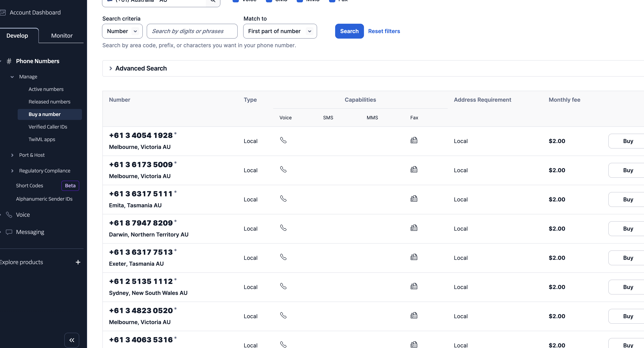The width and height of the screenshot is (644, 348).
Task: Click the blue Search button
Action: click(x=349, y=31)
